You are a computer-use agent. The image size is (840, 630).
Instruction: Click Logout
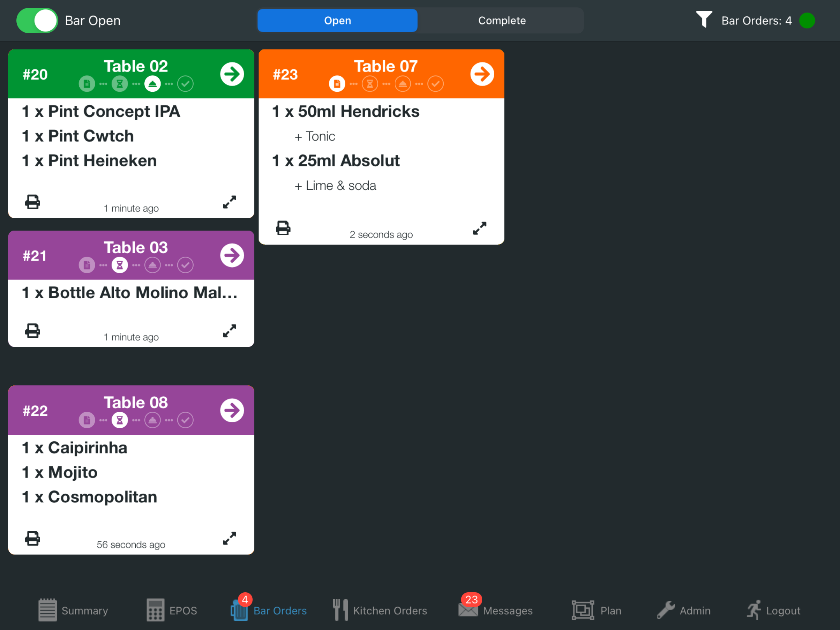click(773, 610)
